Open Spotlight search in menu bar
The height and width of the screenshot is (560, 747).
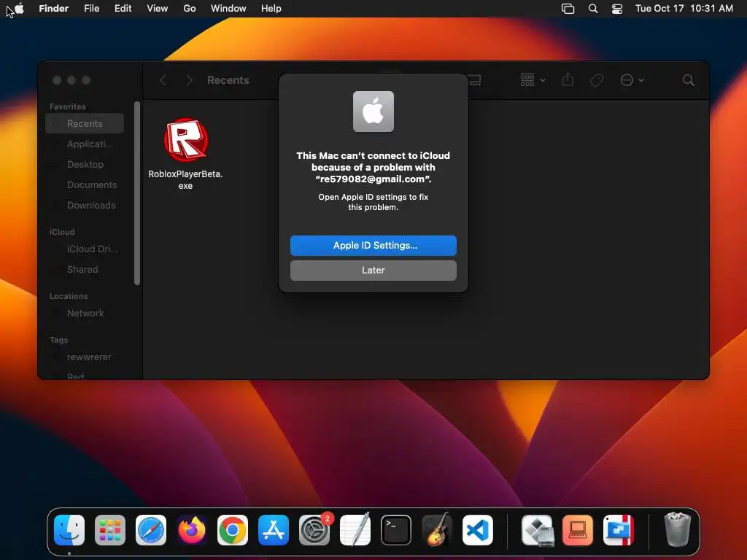click(593, 9)
